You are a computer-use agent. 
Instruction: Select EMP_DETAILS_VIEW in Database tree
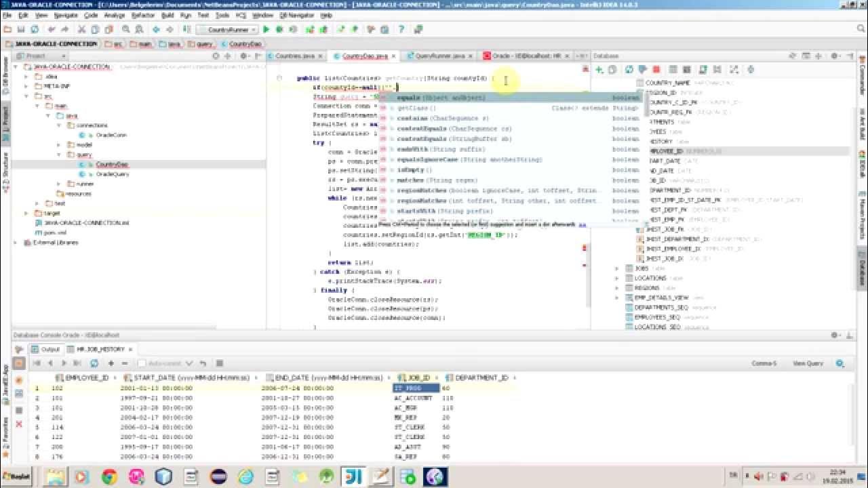661,298
